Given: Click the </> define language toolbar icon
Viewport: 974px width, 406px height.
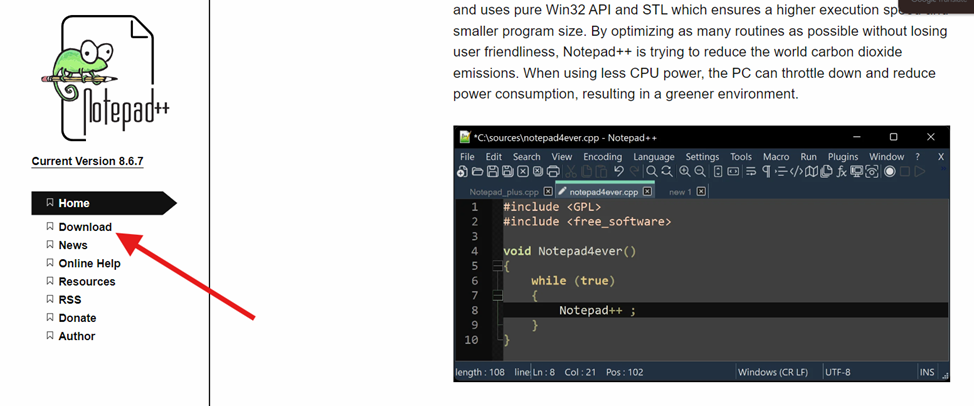Looking at the screenshot, I should pyautogui.click(x=796, y=171).
